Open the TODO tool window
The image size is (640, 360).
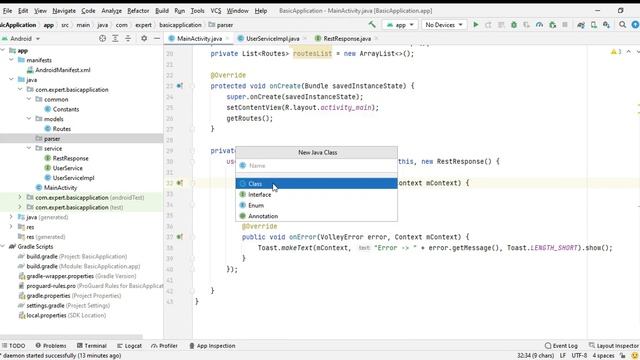coord(13,346)
